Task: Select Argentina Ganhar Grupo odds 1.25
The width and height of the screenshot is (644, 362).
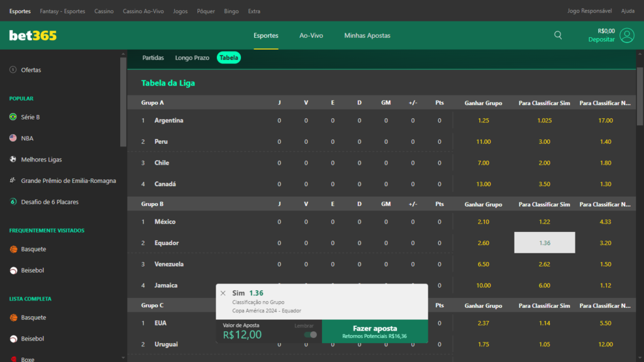Action: pyautogui.click(x=484, y=120)
